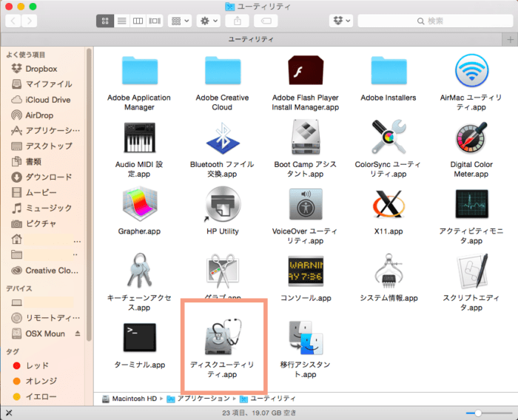
Task: Click the Share toolbar button
Action: [x=238, y=21]
